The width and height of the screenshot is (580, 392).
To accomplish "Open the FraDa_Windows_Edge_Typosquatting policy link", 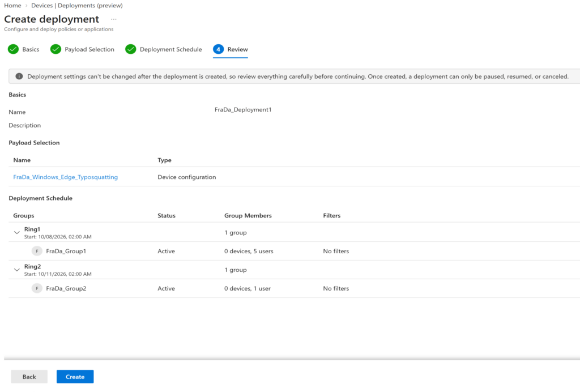I will click(x=66, y=177).
